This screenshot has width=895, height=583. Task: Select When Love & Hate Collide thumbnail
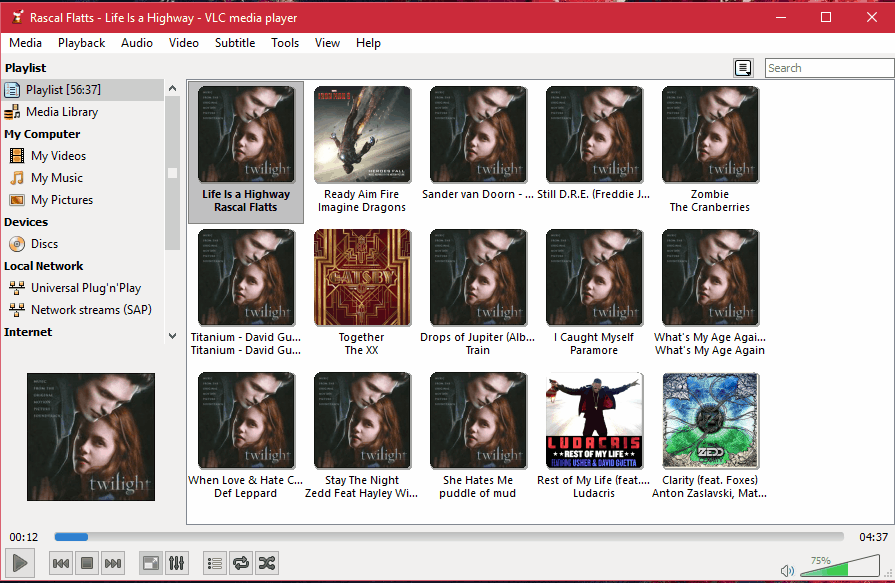246,421
